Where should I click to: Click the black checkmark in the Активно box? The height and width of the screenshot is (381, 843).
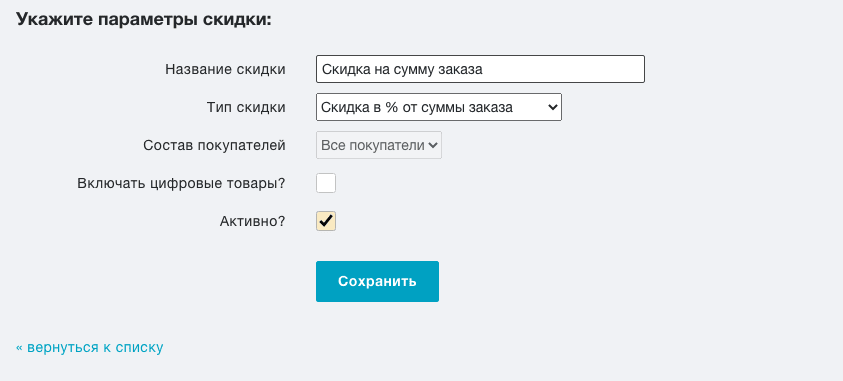tap(326, 220)
